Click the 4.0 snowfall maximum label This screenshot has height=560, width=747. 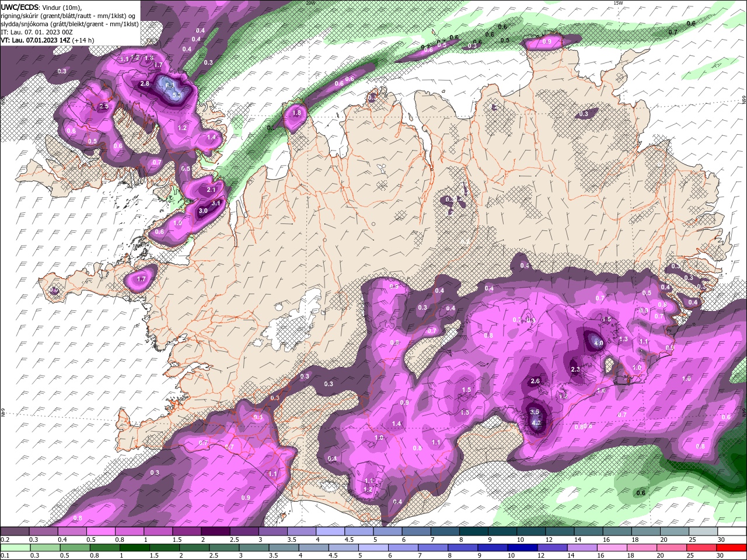598,344
